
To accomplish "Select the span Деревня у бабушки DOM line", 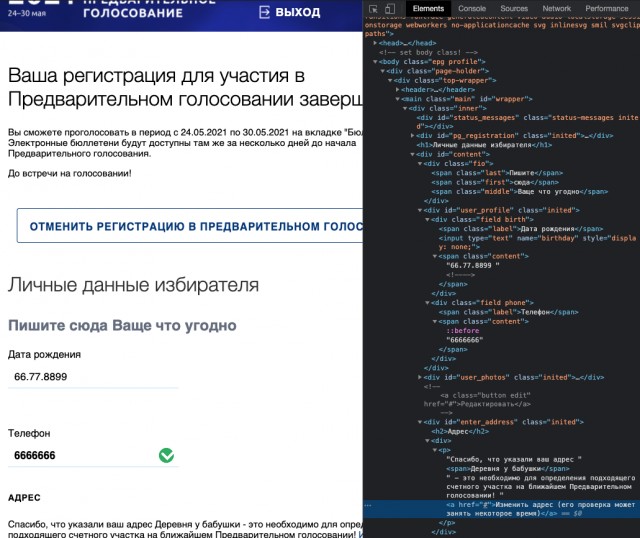I will coord(508,469).
